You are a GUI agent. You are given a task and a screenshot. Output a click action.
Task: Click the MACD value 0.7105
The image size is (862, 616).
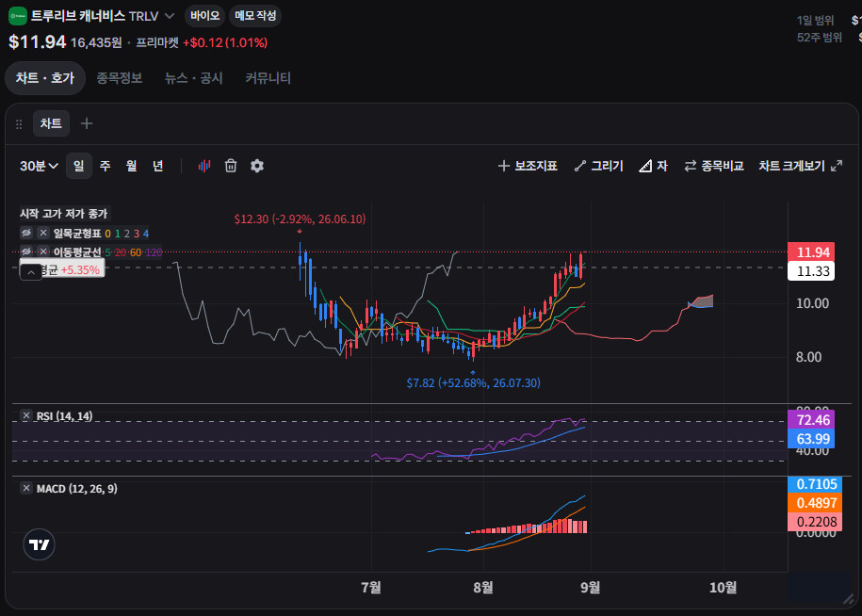[815, 484]
